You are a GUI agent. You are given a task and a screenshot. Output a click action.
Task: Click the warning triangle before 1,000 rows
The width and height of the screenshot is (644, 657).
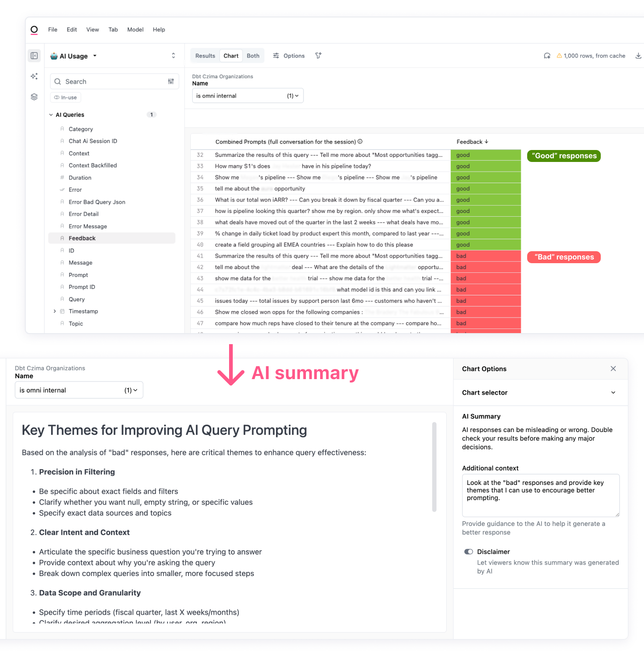559,55
